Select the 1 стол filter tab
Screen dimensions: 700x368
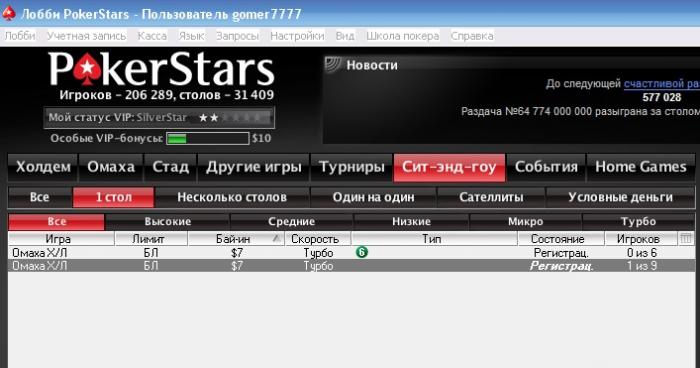tap(113, 197)
